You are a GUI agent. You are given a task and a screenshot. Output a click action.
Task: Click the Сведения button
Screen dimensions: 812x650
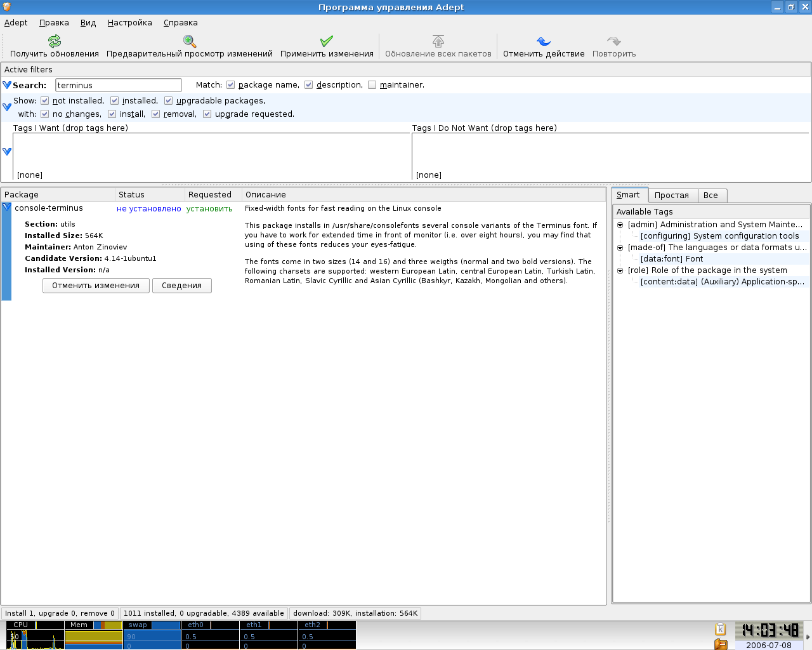(x=181, y=286)
